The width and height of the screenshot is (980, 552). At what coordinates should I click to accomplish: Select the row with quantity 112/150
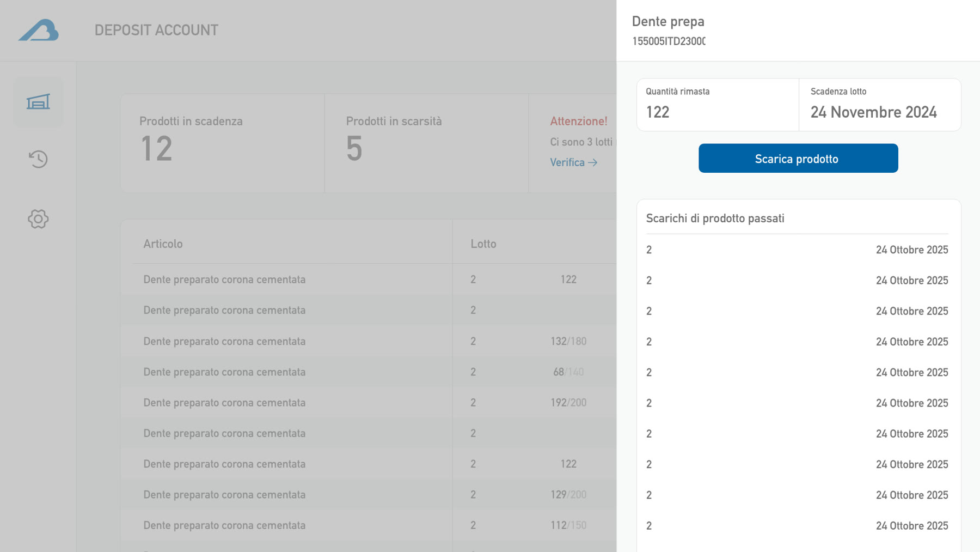(369, 525)
